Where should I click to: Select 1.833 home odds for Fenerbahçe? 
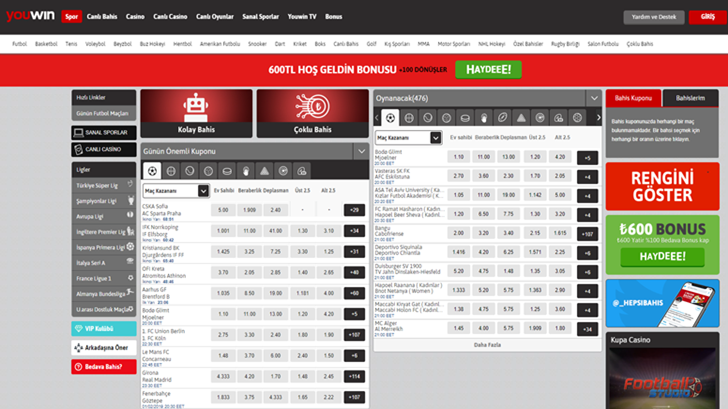223,397
